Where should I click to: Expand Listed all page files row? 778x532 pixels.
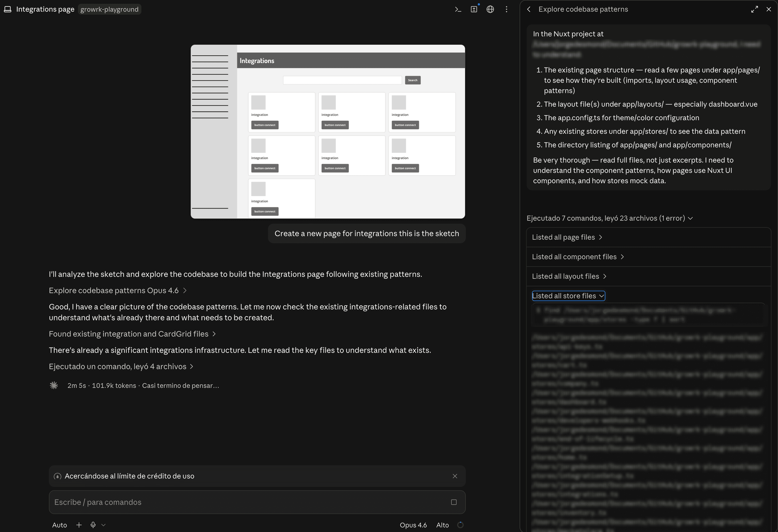click(x=649, y=237)
